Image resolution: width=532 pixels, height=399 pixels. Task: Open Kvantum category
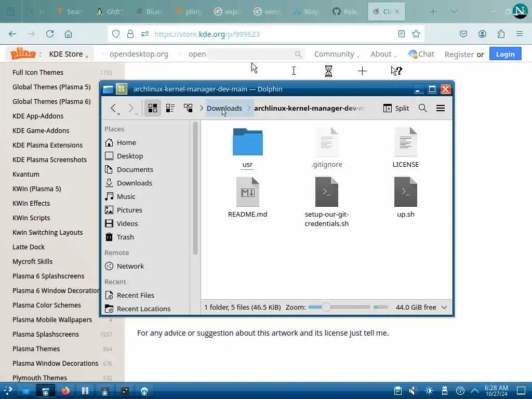pos(26,174)
